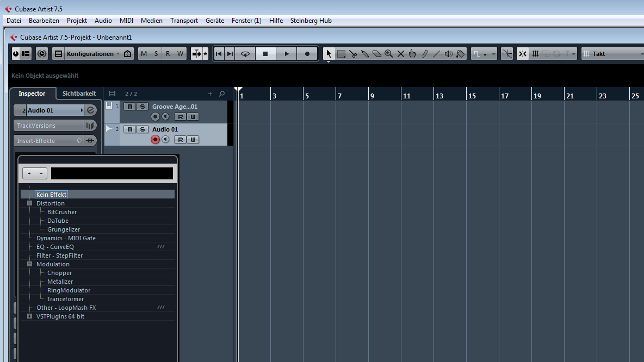Collapse the Distortion category
This screenshot has height=362, width=644.
(29, 203)
